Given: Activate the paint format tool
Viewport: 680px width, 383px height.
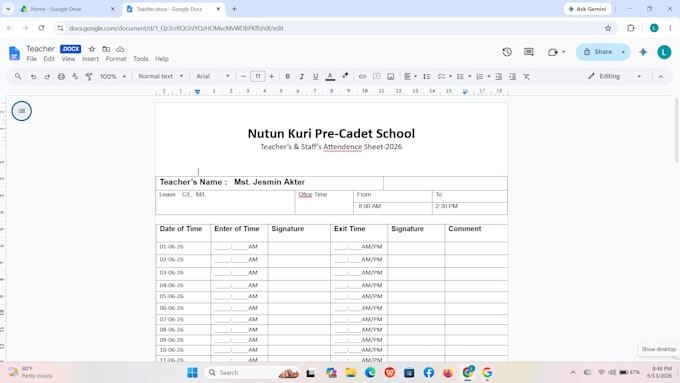Looking at the screenshot, I should point(89,76).
